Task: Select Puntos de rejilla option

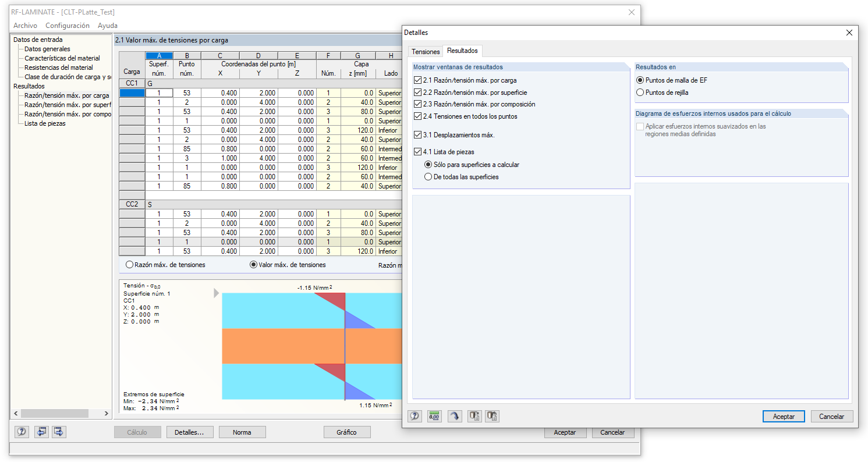Action: [x=640, y=93]
